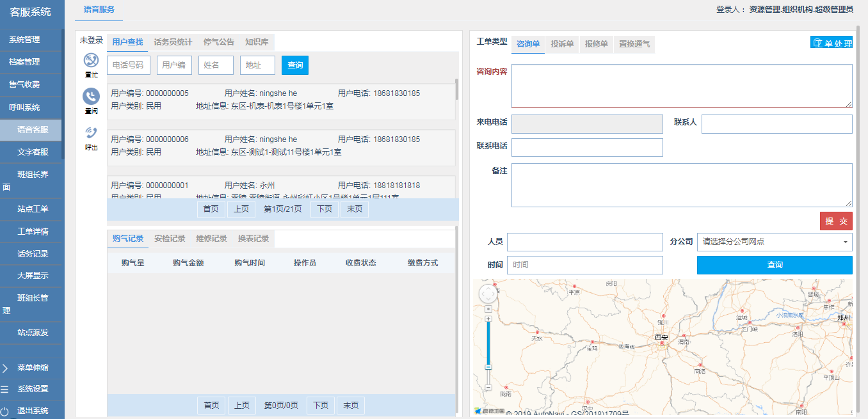Collapse the 呼叫系统 sidebar menu

click(31, 107)
